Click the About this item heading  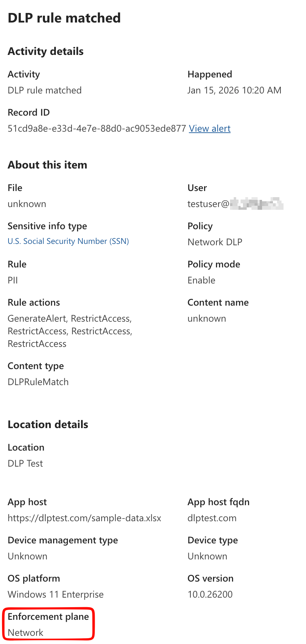point(47,165)
